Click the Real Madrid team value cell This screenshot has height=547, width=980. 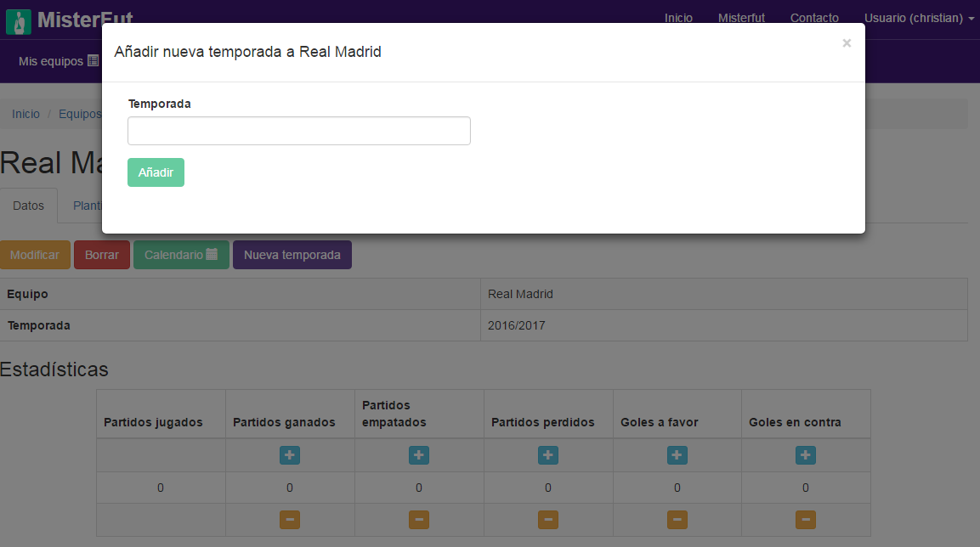(x=724, y=294)
